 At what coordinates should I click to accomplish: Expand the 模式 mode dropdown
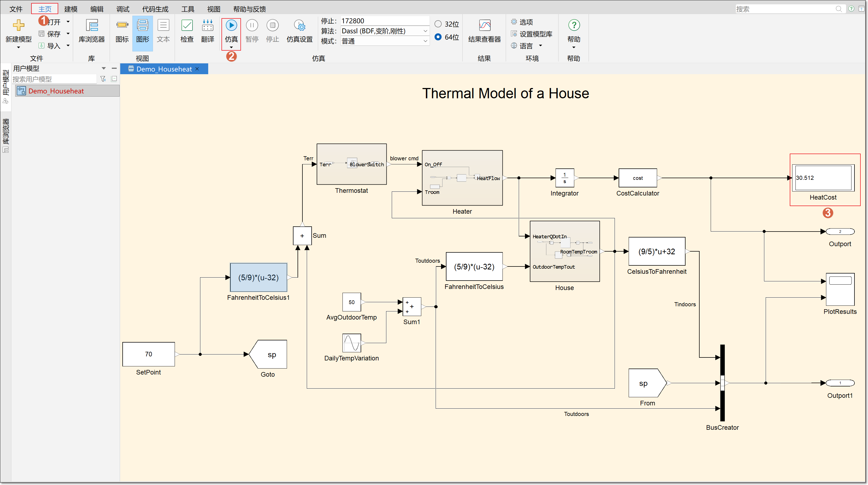click(x=425, y=41)
